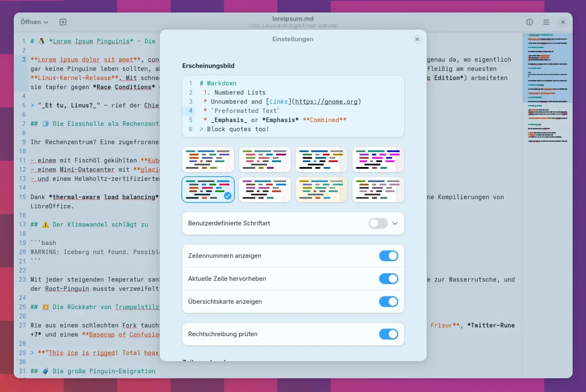Enable the Benutzerdefinierte Schriftart switch
Image resolution: width=586 pixels, height=392 pixels.
pyautogui.click(x=378, y=223)
